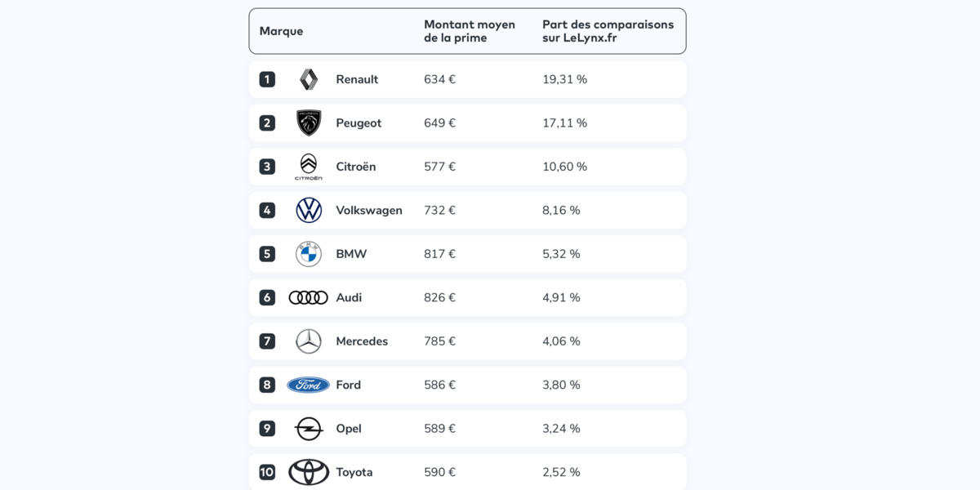
Task: Select the BMW roundel logo
Action: point(309,254)
